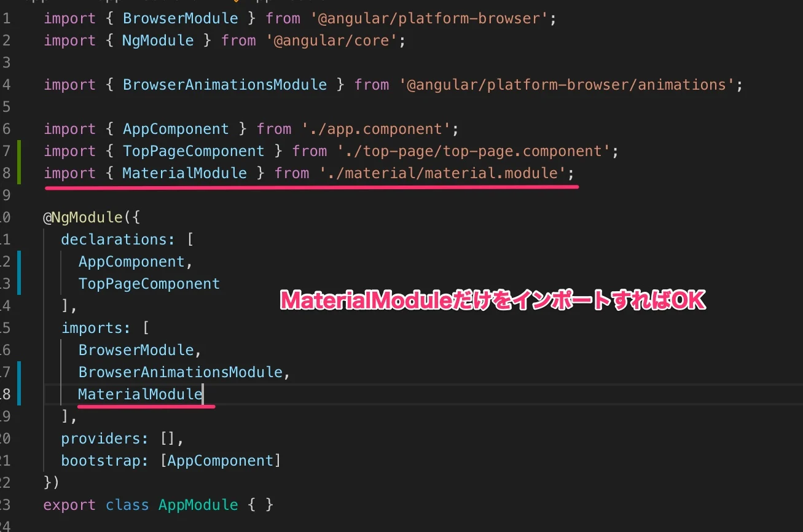Click the '@NgModule' decorator

83,217
